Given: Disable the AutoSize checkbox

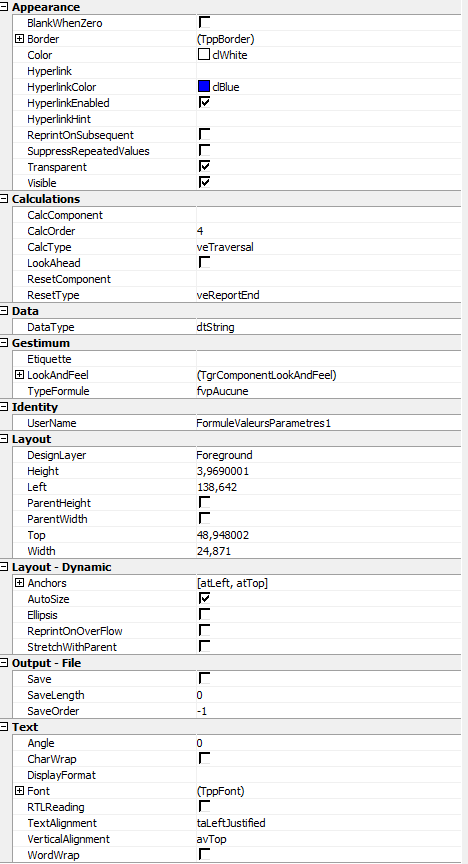Looking at the screenshot, I should pyautogui.click(x=205, y=598).
